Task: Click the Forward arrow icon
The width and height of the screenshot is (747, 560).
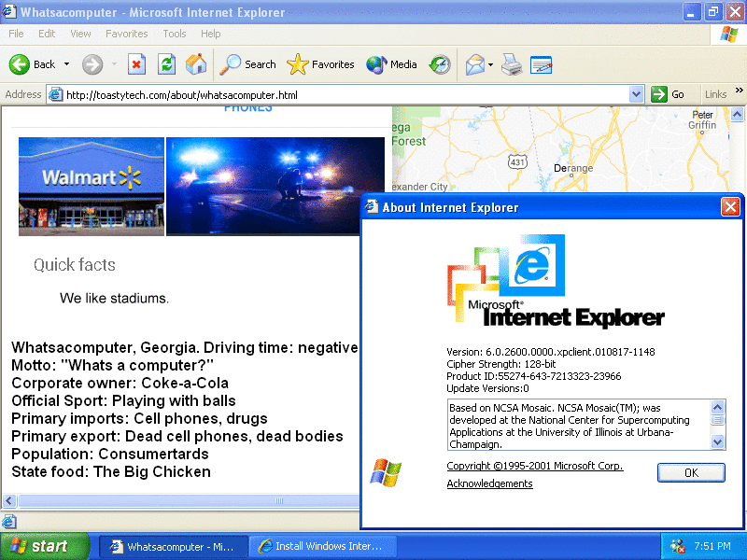Action: [x=92, y=64]
